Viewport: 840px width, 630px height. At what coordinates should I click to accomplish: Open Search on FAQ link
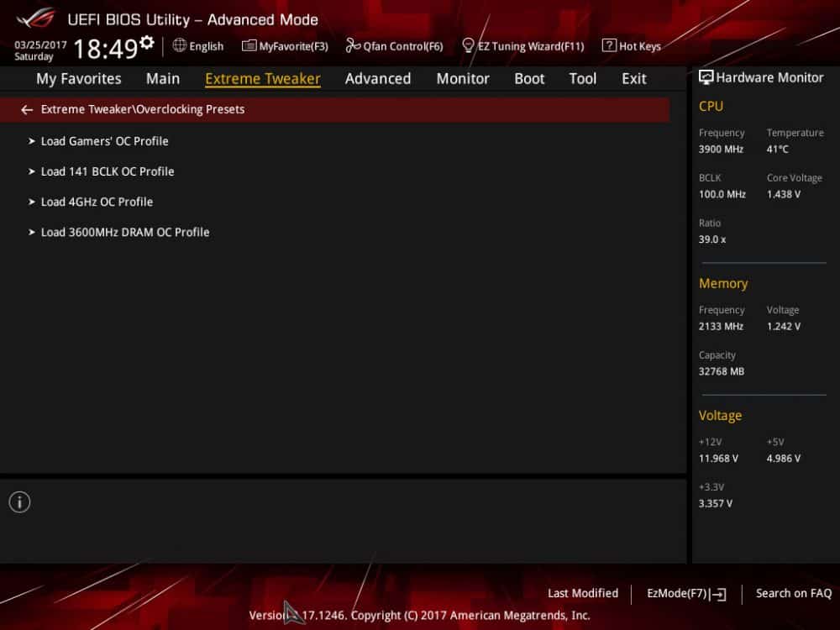[794, 594]
